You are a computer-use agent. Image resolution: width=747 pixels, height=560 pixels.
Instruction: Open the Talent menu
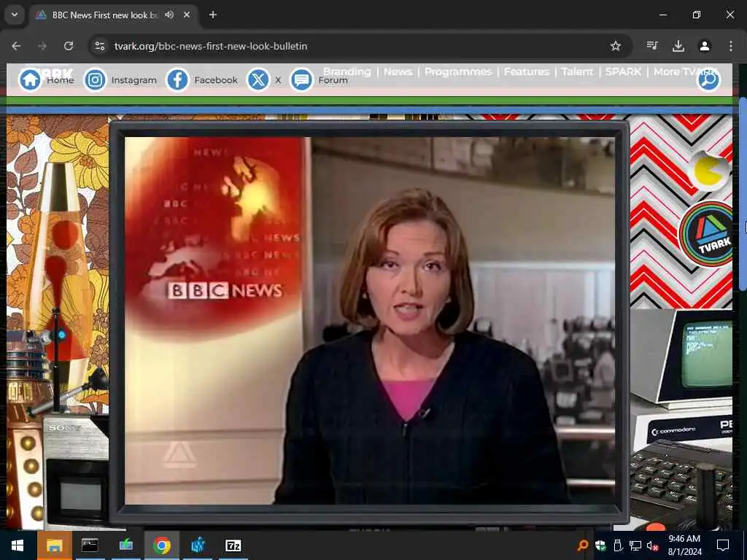point(577,71)
